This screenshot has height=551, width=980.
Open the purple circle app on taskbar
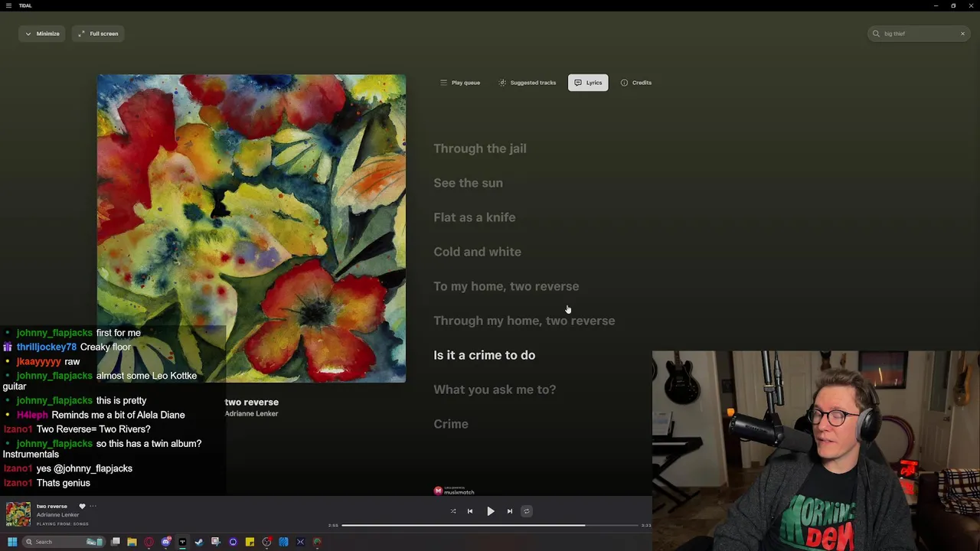click(233, 542)
